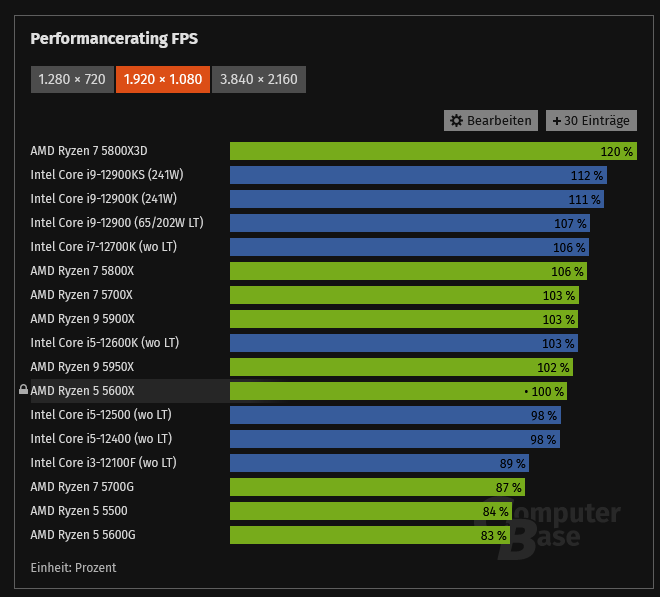Click the Performancerating FPS heading
Screen dimensions: 660x597
tap(114, 39)
